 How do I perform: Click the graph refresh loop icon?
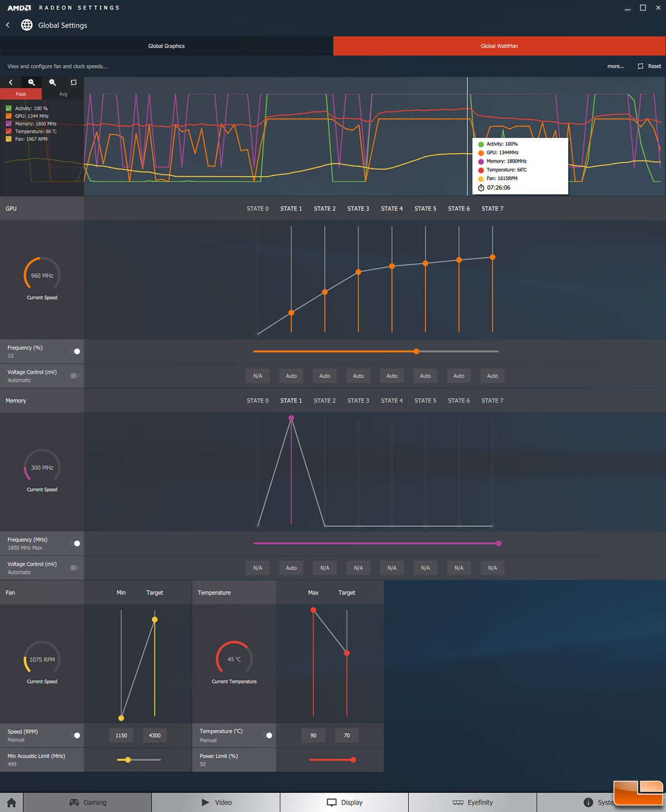tap(73, 82)
